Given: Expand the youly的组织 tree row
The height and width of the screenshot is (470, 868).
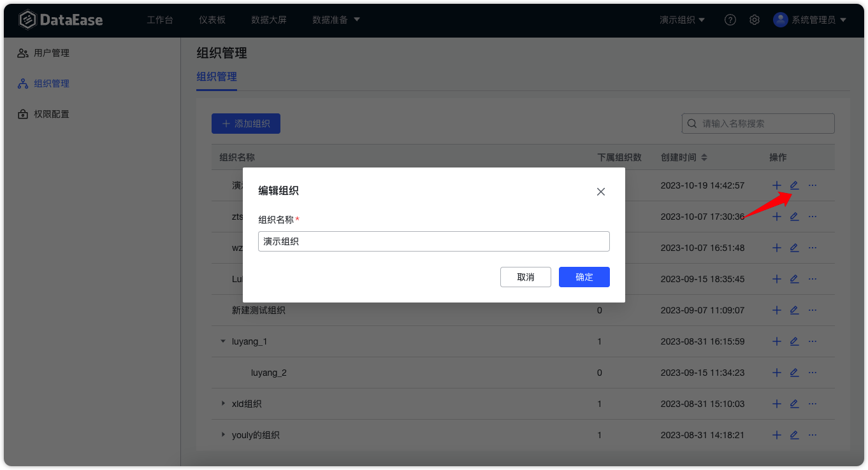Looking at the screenshot, I should point(223,434).
